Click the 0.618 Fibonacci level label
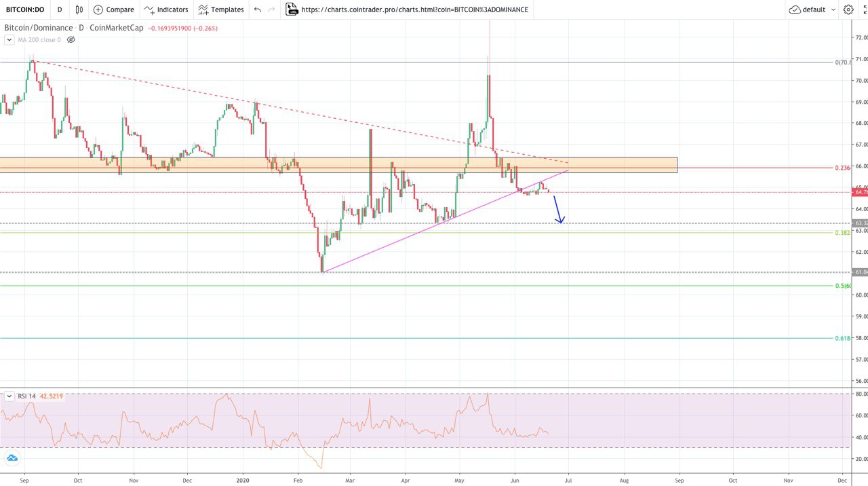 tap(843, 338)
